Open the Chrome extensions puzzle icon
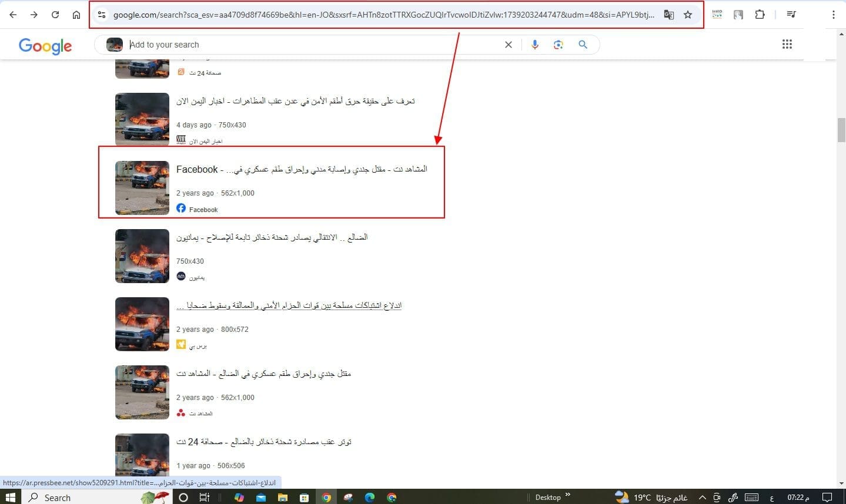Image resolution: width=846 pixels, height=504 pixels. coord(760,15)
